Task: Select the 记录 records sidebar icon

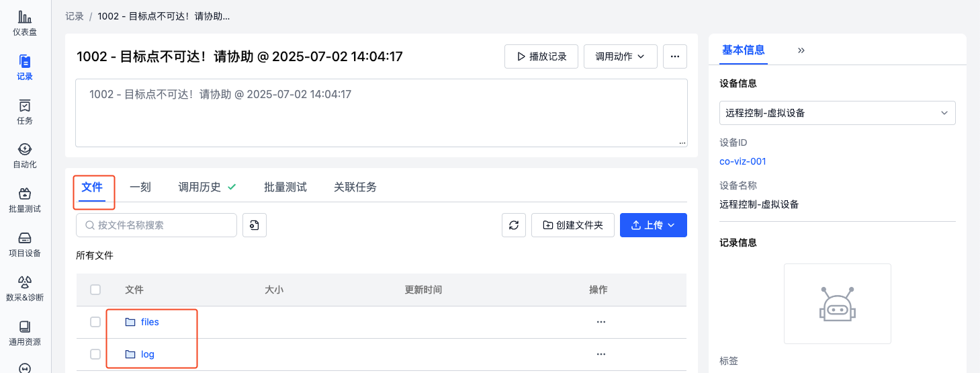Action: (x=25, y=67)
